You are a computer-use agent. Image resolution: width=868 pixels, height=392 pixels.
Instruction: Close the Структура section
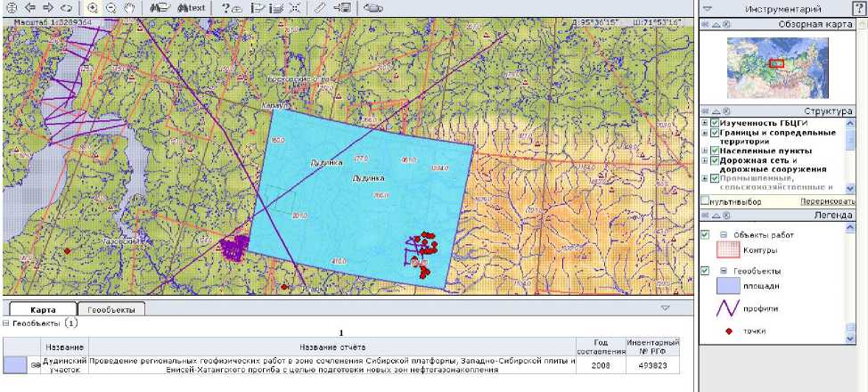[727, 110]
